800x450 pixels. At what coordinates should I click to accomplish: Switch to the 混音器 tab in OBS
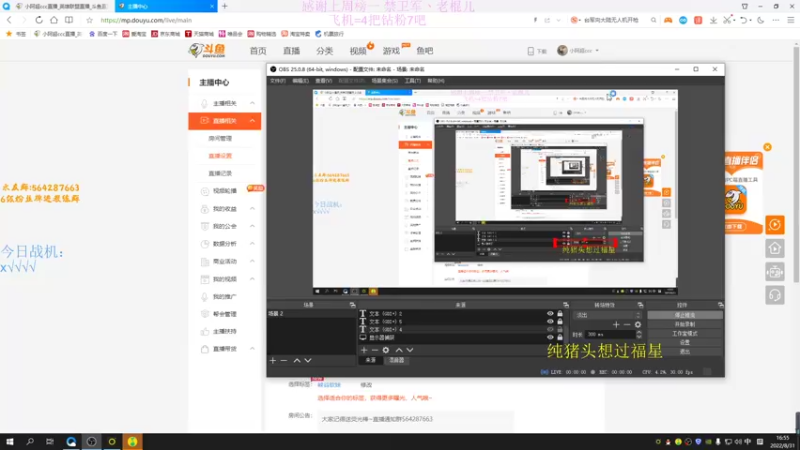(x=396, y=360)
